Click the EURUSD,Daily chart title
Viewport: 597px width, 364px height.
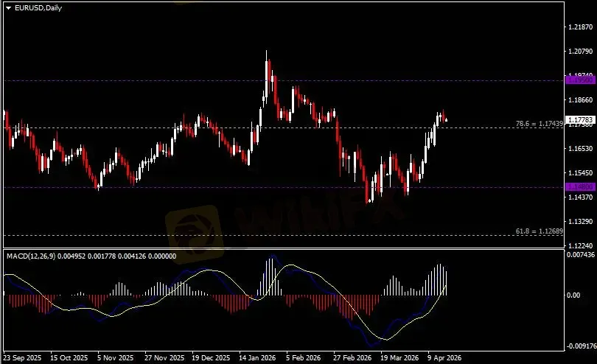point(38,8)
